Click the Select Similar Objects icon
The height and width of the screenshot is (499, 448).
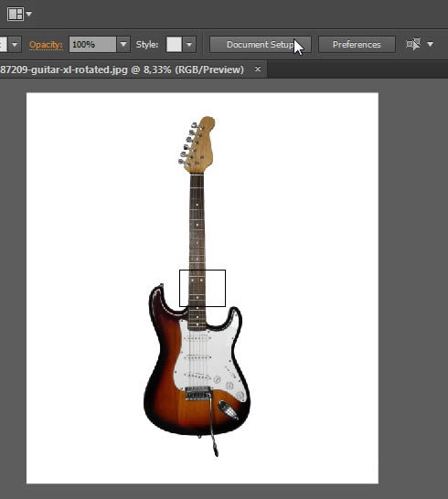click(x=413, y=44)
